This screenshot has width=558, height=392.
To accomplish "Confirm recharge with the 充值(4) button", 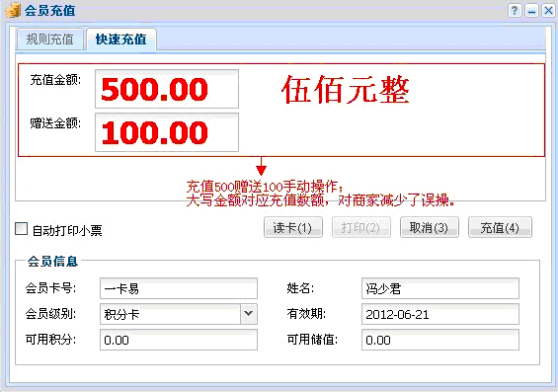I will coord(500,227).
